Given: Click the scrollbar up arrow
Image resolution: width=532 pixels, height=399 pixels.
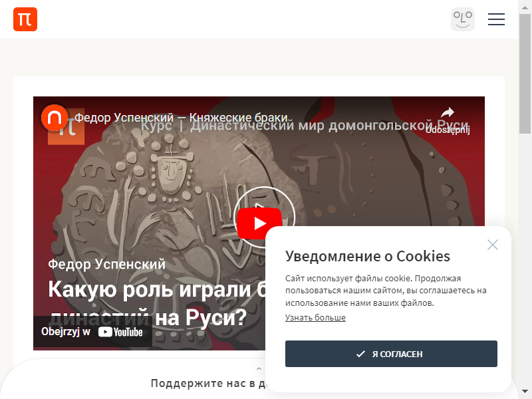Looking at the screenshot, I should tap(525, 7).
